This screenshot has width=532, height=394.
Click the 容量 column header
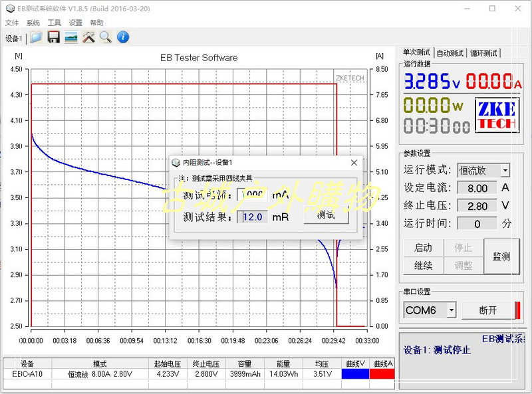pos(245,364)
